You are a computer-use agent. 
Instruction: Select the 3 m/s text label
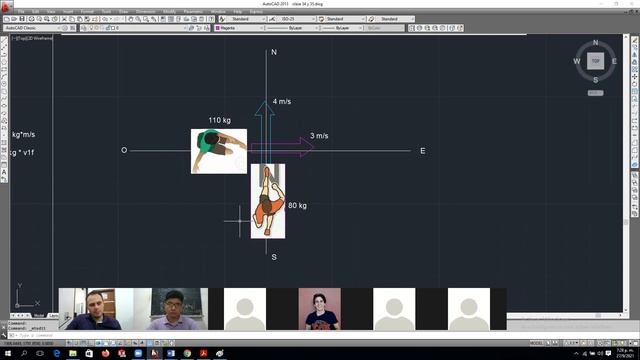[x=319, y=136]
